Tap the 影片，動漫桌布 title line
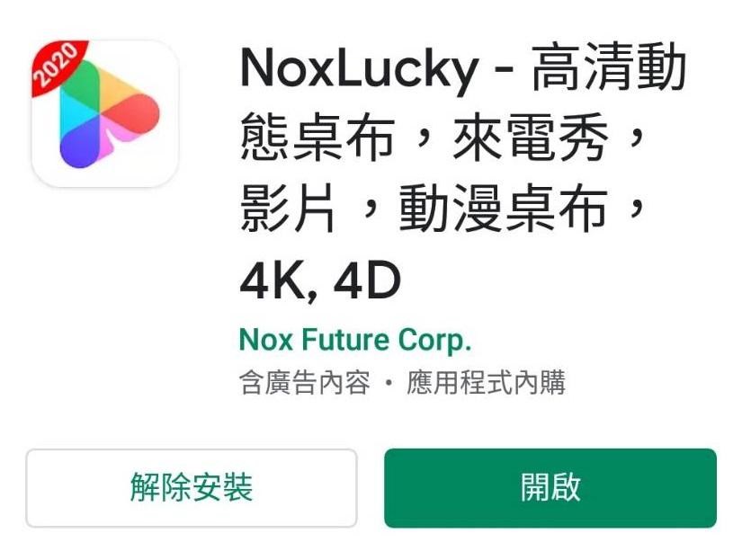The height and width of the screenshot is (560, 751). 443,209
